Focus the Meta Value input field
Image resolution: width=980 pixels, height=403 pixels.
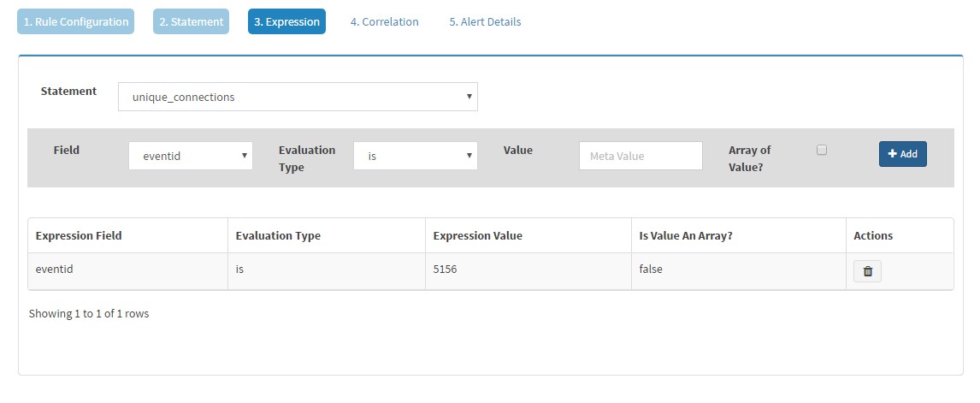click(x=641, y=156)
